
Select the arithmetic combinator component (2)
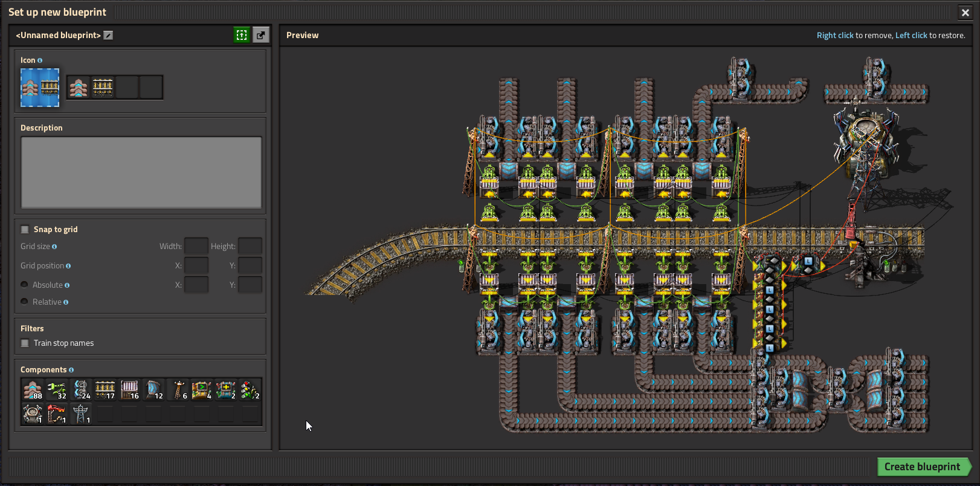(226, 390)
